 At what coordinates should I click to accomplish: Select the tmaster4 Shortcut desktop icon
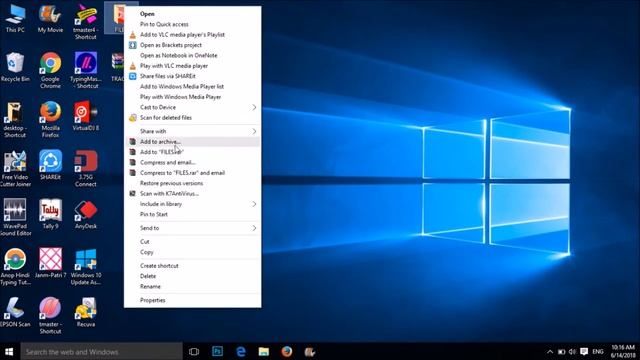85,22
